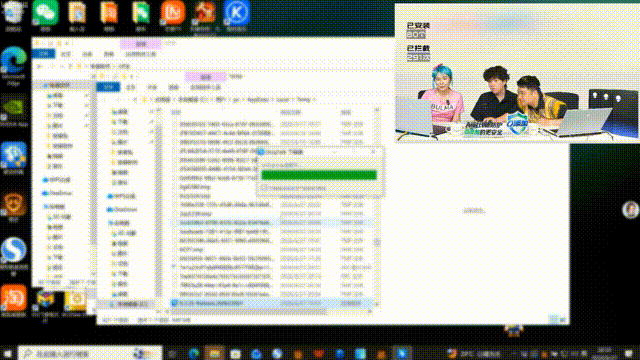
Task: Click the round user avatar on the right edge
Action: pos(631,210)
